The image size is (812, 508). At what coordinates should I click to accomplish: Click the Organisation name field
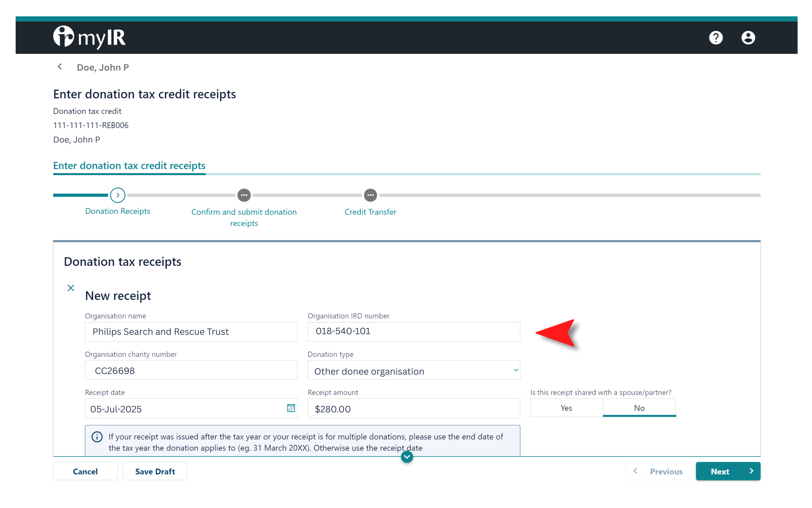(x=191, y=332)
